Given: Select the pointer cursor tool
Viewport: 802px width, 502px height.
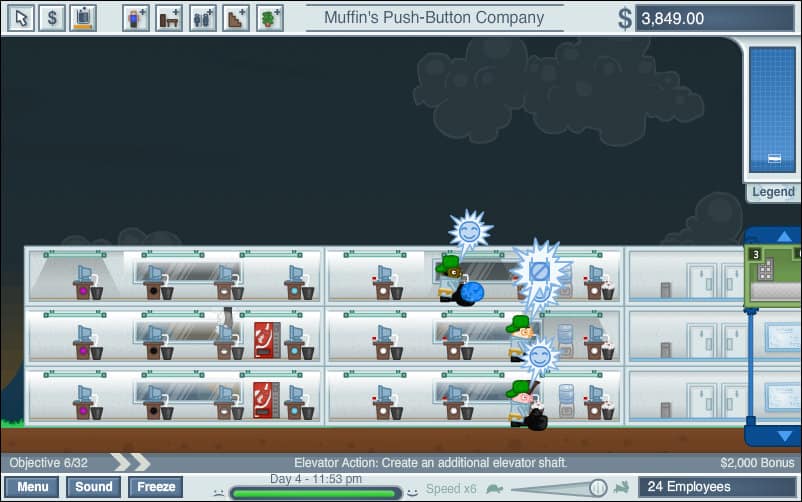Looking at the screenshot, I should pos(21,18).
